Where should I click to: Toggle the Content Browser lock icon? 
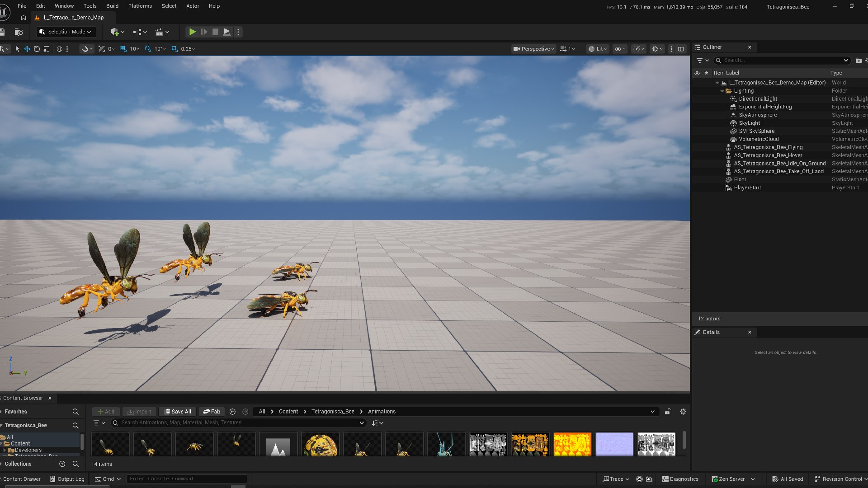668,412
